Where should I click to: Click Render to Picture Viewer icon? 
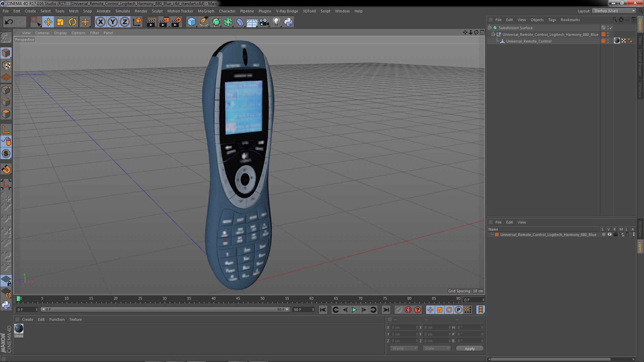(x=164, y=22)
